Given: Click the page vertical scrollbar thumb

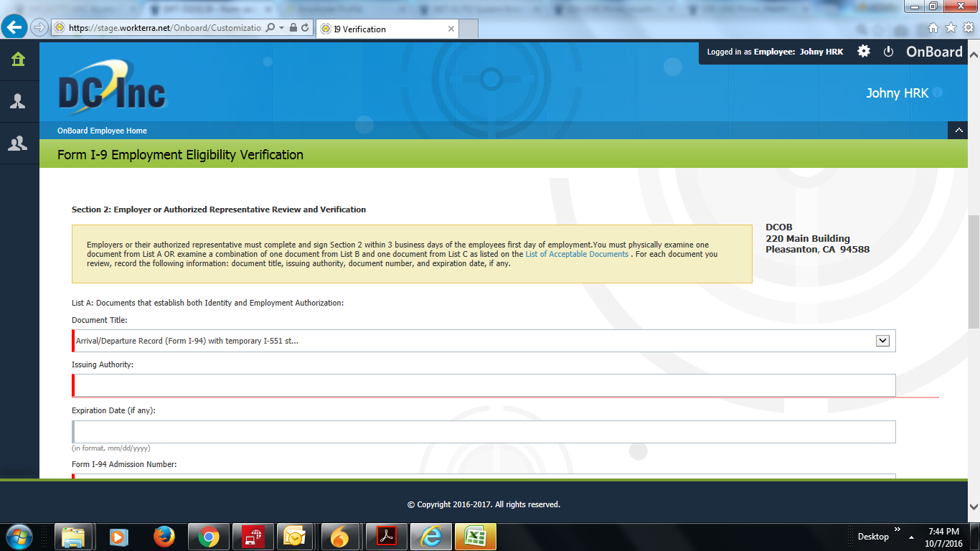Looking at the screenshot, I should click(974, 273).
